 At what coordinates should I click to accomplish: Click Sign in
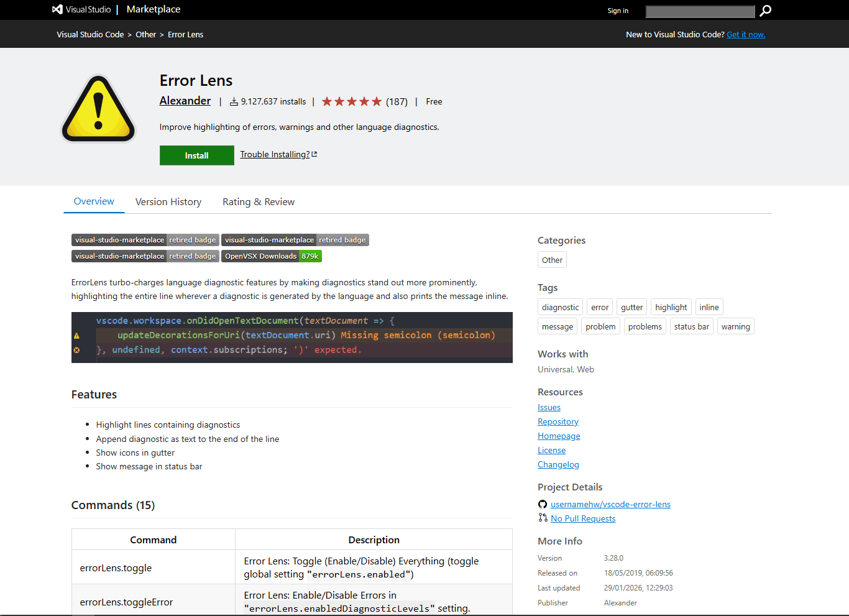[618, 11]
